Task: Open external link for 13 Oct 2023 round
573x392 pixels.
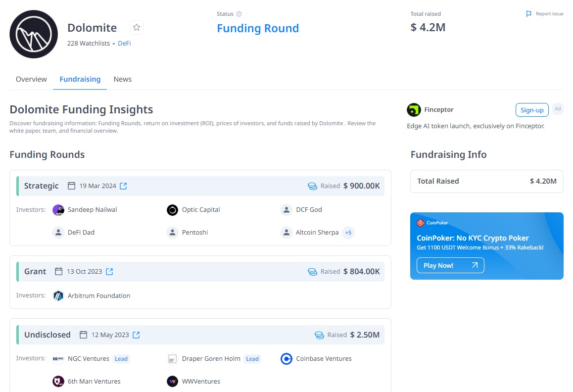Action: pyautogui.click(x=109, y=272)
